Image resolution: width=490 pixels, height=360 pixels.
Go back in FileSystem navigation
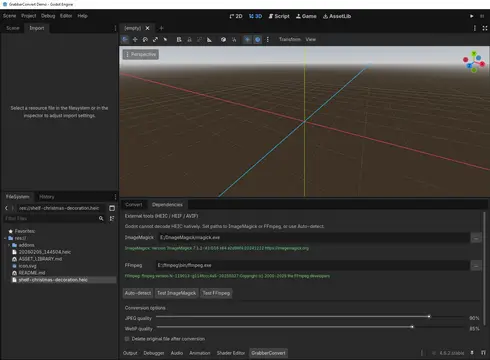[6, 208]
